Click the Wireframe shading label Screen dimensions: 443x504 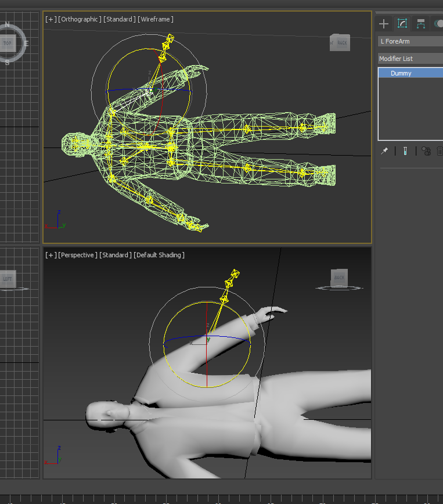click(155, 19)
